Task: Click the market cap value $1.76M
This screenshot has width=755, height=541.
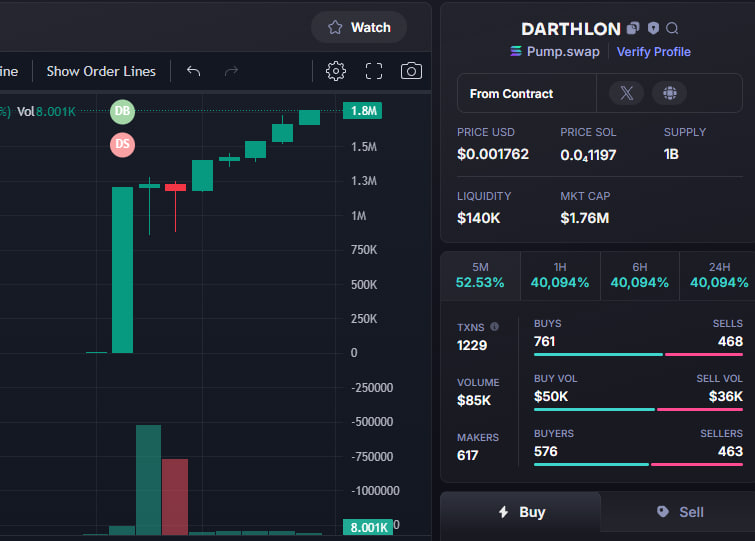Action: pos(585,218)
